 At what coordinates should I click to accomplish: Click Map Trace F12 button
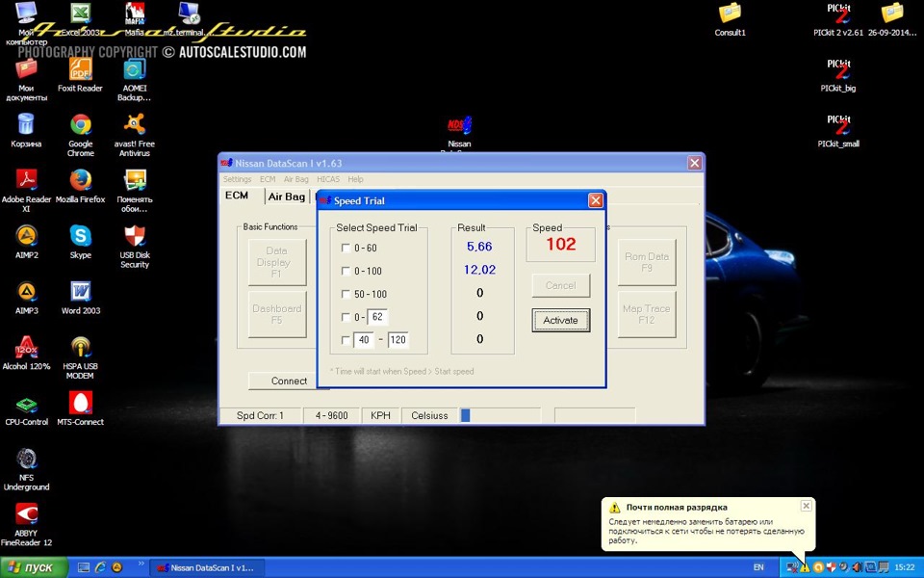click(x=647, y=314)
